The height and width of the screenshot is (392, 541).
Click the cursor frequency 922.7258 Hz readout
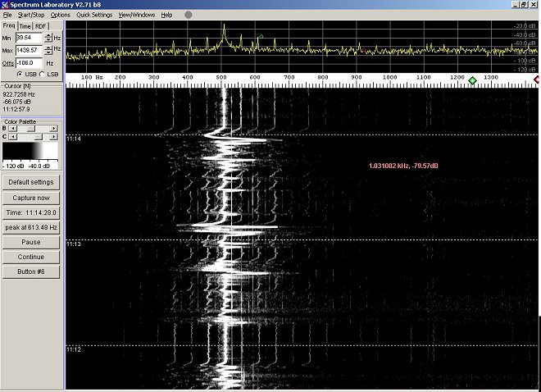(x=19, y=94)
